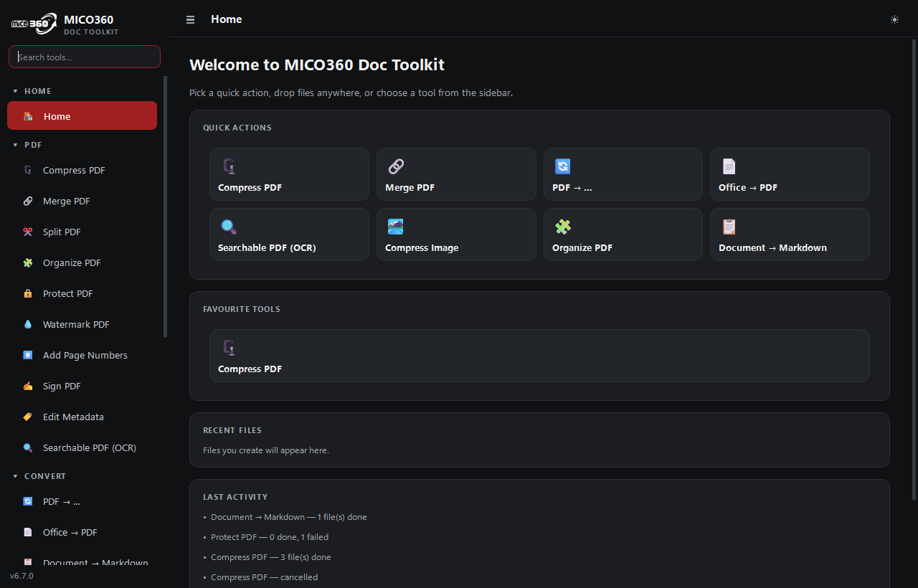Click Organize PDF puzzle icon in Quick Actions
Screen dimensions: 918x588
563,227
